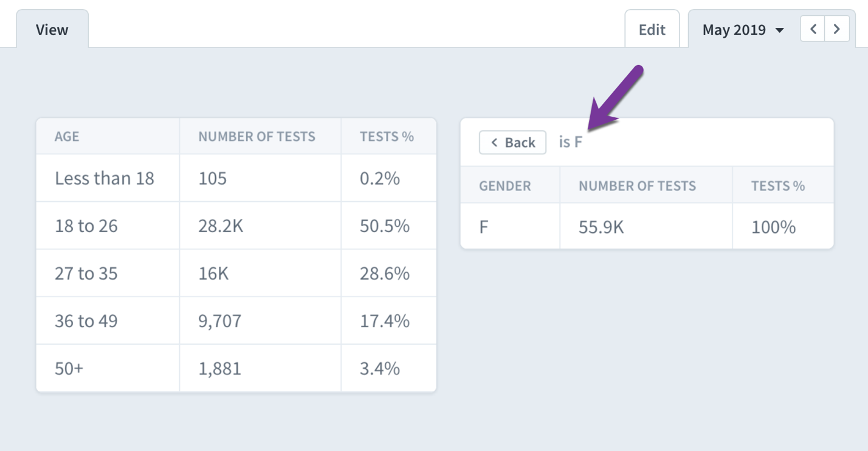868x451 pixels.
Task: Select the 18 to 26 age row
Action: point(236,225)
